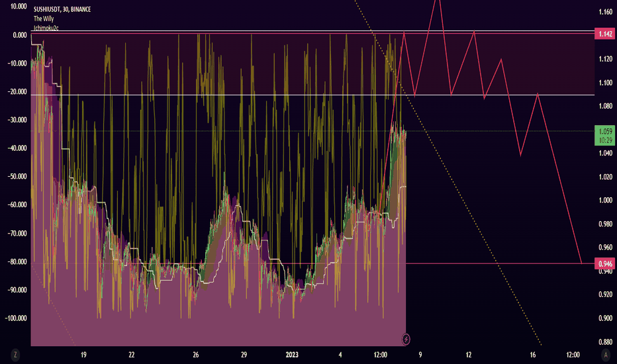Click -40.000 on left scale

(17, 148)
